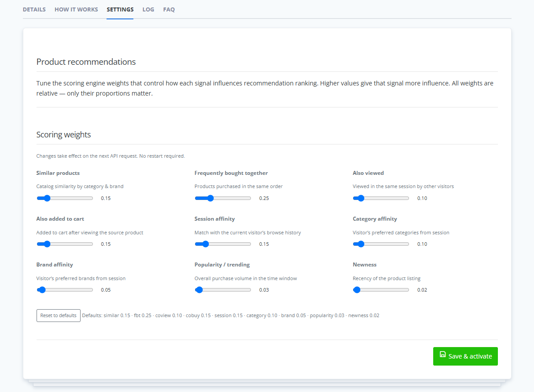Click the Also viewed label
534x392 pixels.
point(368,173)
